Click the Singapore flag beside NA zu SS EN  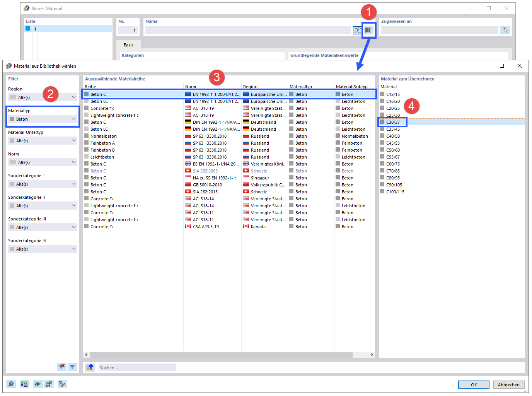(x=188, y=178)
